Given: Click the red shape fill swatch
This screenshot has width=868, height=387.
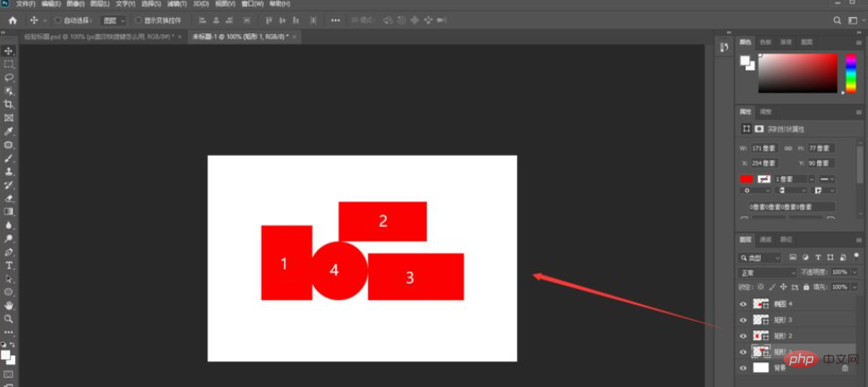Looking at the screenshot, I should [746, 179].
